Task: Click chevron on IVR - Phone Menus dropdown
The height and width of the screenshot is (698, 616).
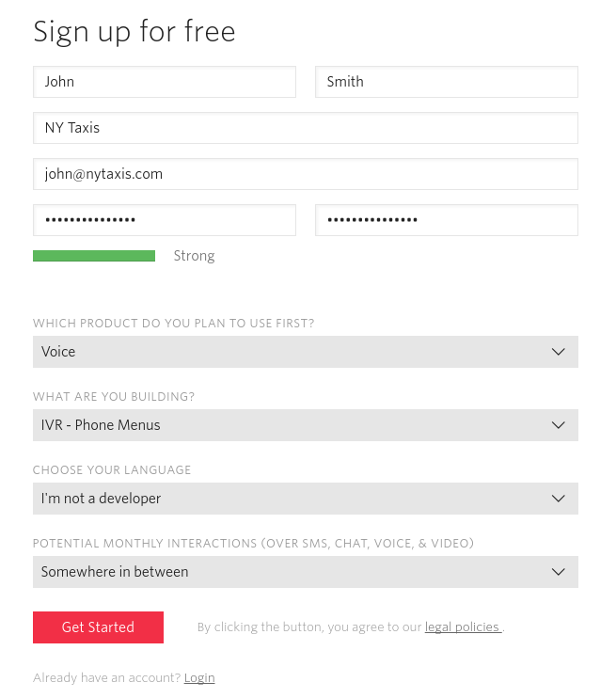Action: coord(558,425)
